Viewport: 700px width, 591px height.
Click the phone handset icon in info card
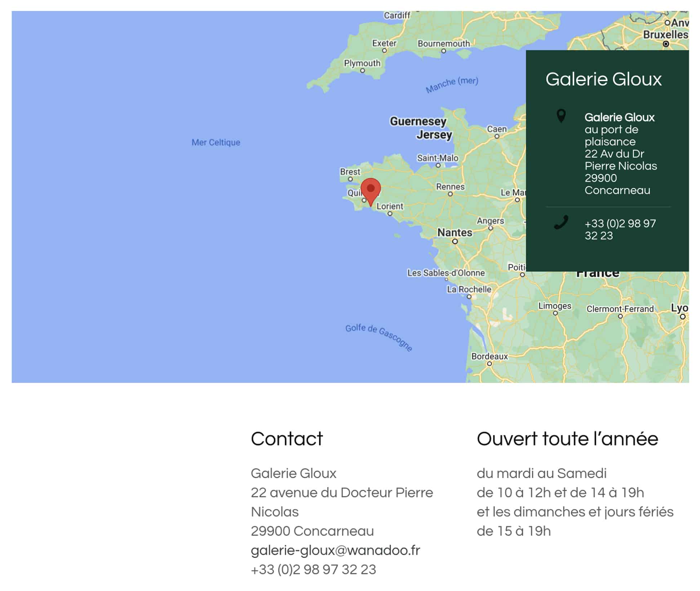561,222
